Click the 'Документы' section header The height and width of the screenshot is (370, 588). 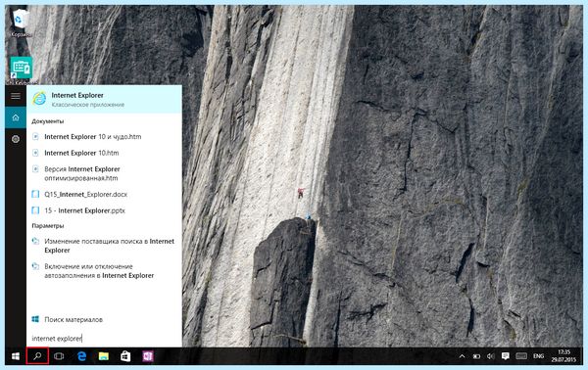coord(48,121)
